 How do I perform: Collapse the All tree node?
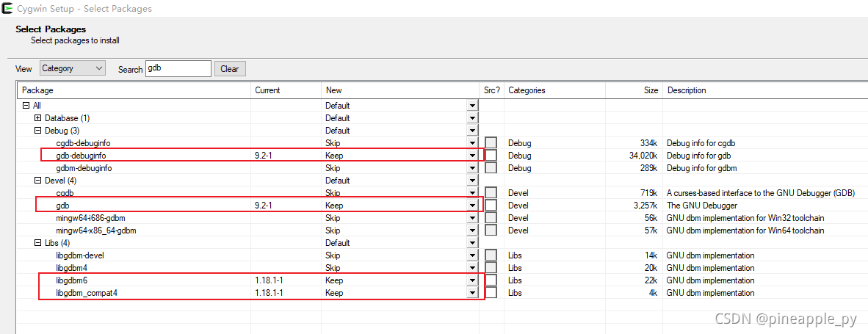pos(26,105)
